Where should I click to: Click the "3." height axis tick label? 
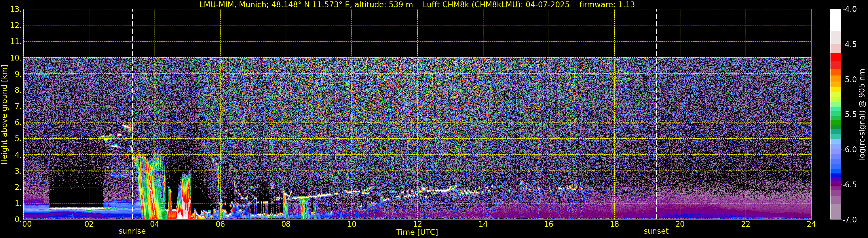point(18,171)
